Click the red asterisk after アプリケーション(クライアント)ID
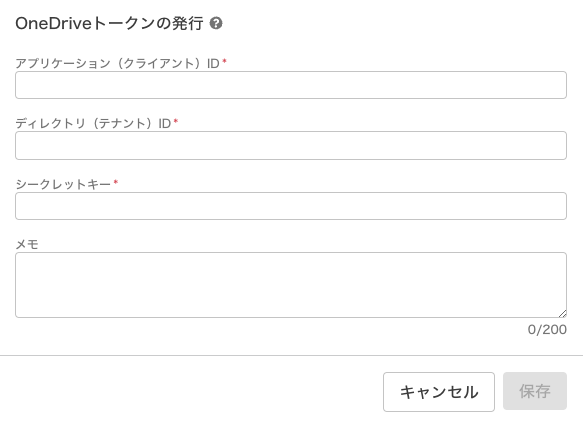The height and width of the screenshot is (421, 583). point(224,61)
